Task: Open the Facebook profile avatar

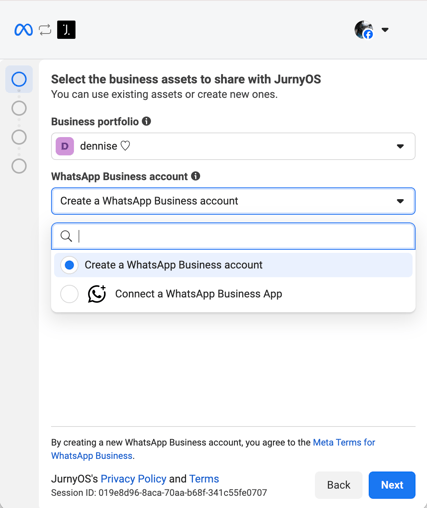Action: (x=364, y=30)
